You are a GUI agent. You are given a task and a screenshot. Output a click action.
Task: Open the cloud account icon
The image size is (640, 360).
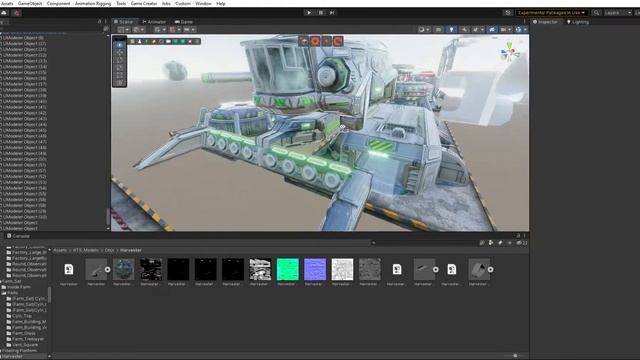[4, 13]
